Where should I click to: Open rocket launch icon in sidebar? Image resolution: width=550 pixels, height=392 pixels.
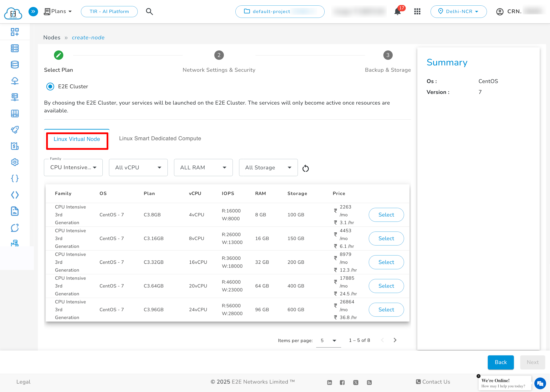pyautogui.click(x=15, y=130)
